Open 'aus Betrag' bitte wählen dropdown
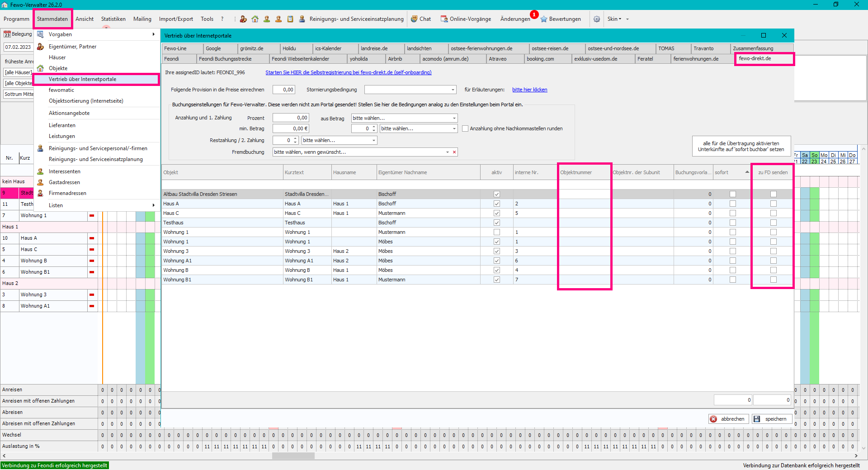This screenshot has height=470, width=868. click(454, 118)
